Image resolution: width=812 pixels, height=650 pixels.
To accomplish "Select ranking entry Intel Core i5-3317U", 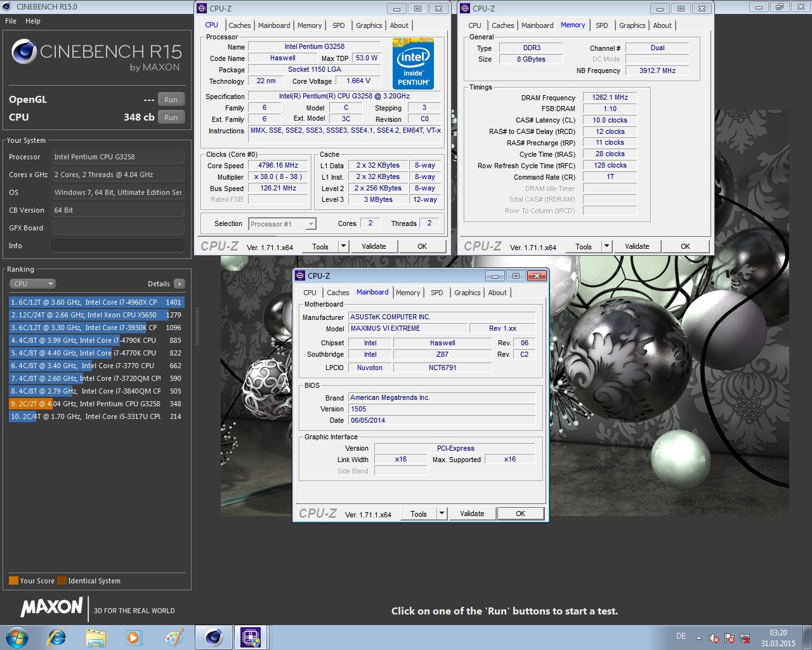I will (96, 416).
